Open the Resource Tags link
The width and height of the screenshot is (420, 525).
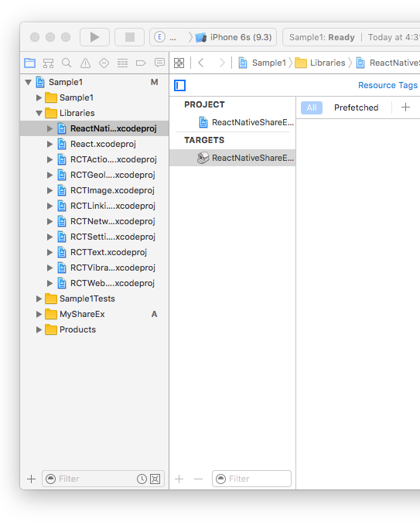388,85
